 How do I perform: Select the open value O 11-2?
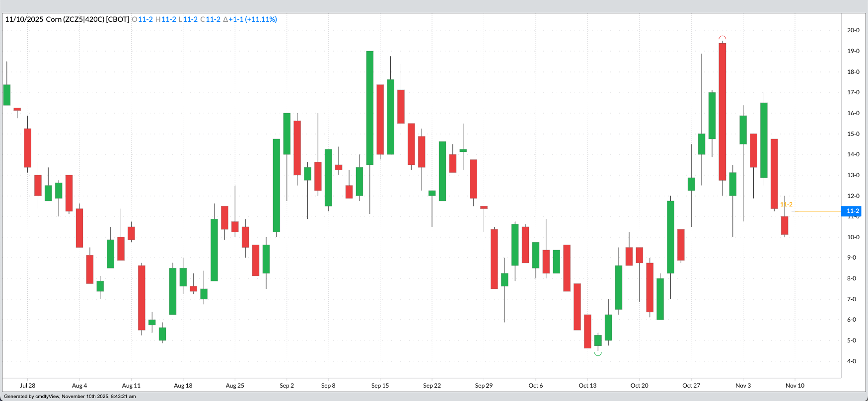coord(143,19)
